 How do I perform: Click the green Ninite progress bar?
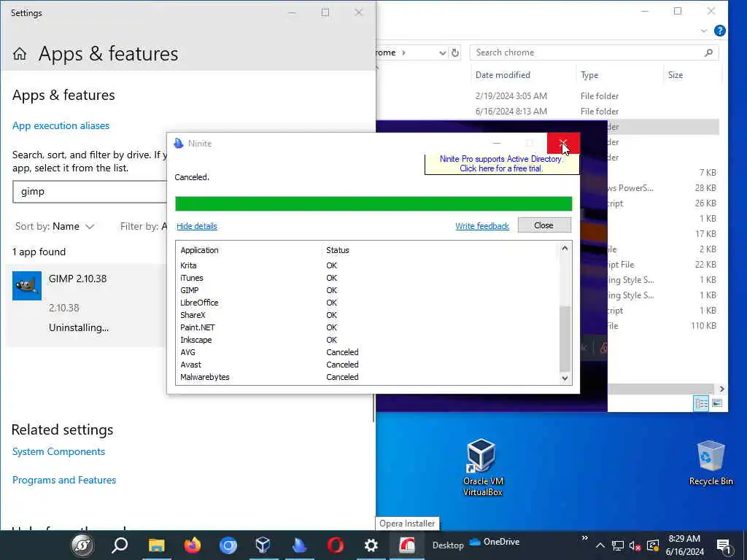[373, 204]
